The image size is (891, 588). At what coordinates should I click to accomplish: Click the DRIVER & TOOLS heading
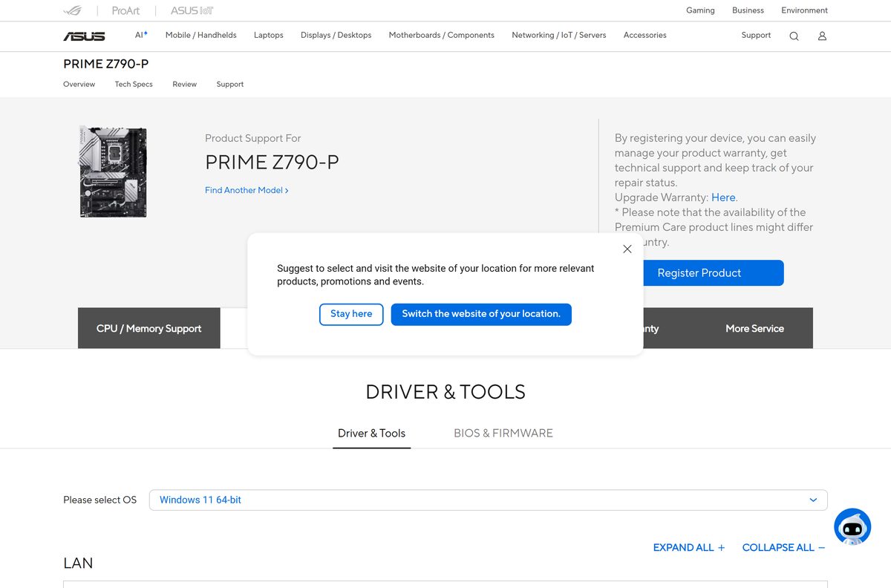pyautogui.click(x=446, y=392)
